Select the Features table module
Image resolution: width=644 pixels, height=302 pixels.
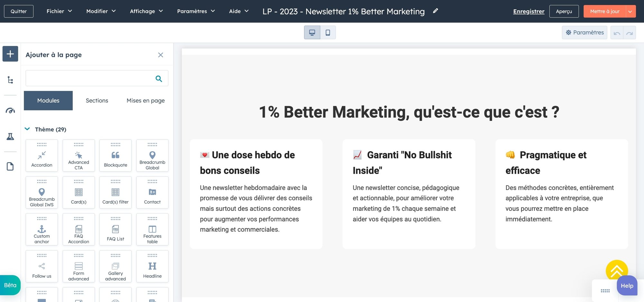click(x=152, y=230)
